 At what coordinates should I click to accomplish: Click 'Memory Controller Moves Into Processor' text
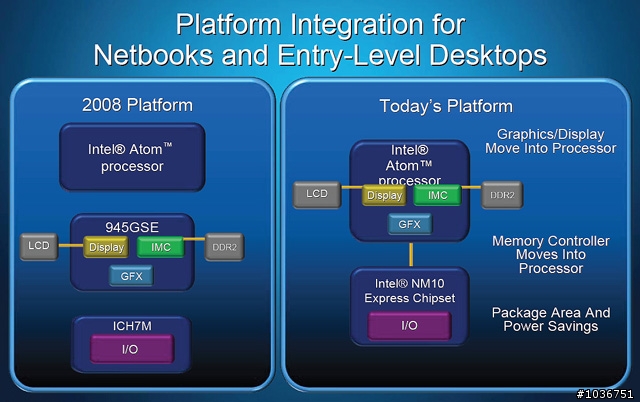click(551, 254)
